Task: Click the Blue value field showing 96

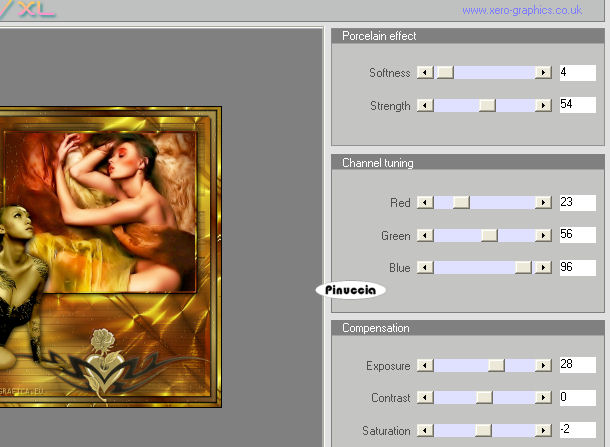Action: [578, 268]
